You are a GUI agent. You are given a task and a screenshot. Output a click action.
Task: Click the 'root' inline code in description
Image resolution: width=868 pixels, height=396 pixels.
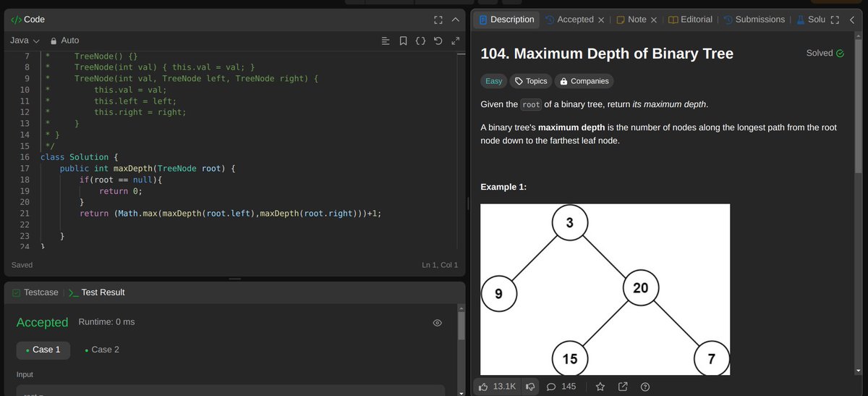point(532,104)
